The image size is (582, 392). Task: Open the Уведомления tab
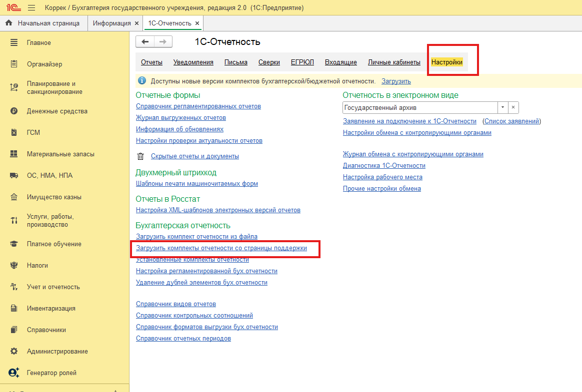pos(193,62)
